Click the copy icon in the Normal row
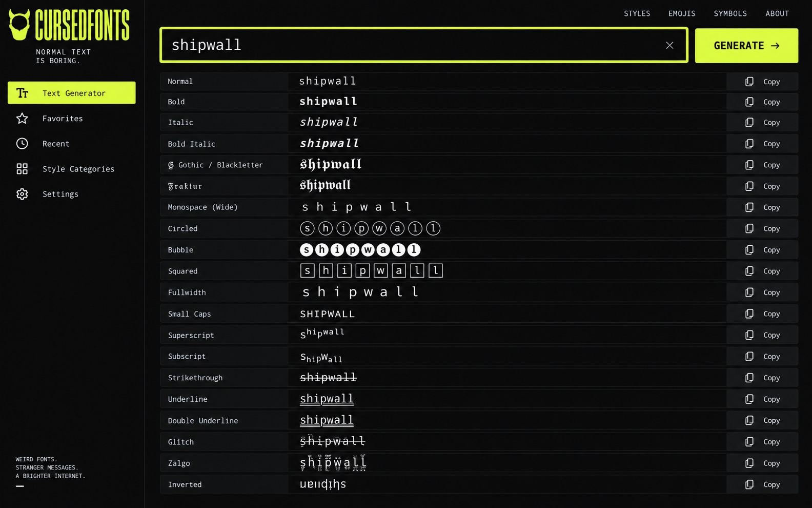The image size is (812, 508). pyautogui.click(x=749, y=82)
